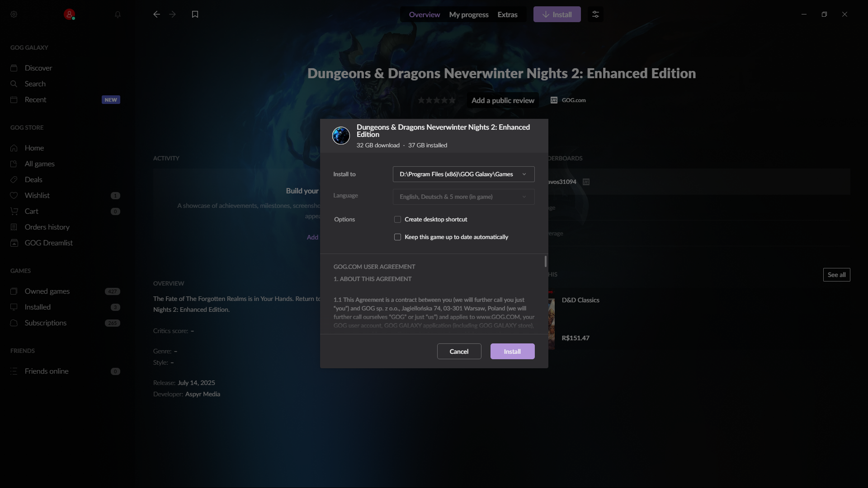Open the notifications bell
The width and height of the screenshot is (868, 488).
118,14
